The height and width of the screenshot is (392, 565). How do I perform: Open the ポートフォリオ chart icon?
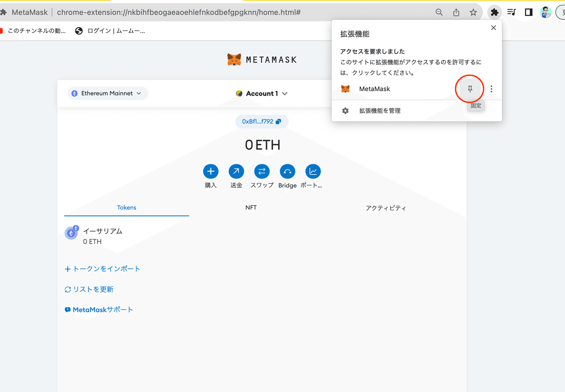pos(313,171)
